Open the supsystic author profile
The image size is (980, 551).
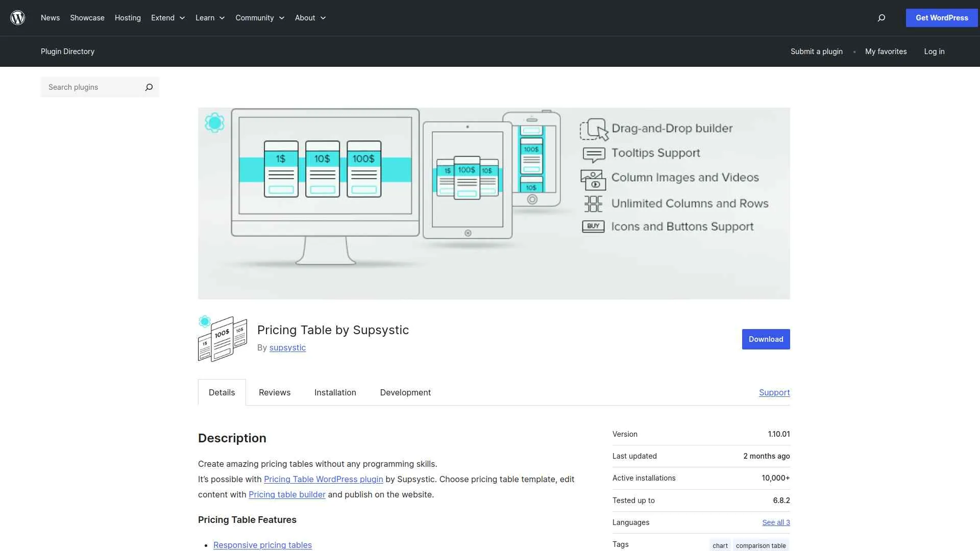[x=287, y=347]
